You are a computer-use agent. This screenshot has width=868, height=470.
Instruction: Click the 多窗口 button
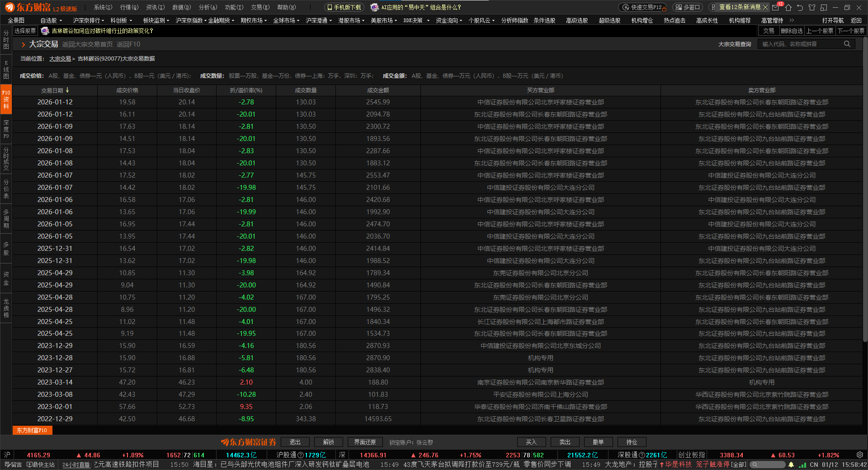click(x=688, y=7)
